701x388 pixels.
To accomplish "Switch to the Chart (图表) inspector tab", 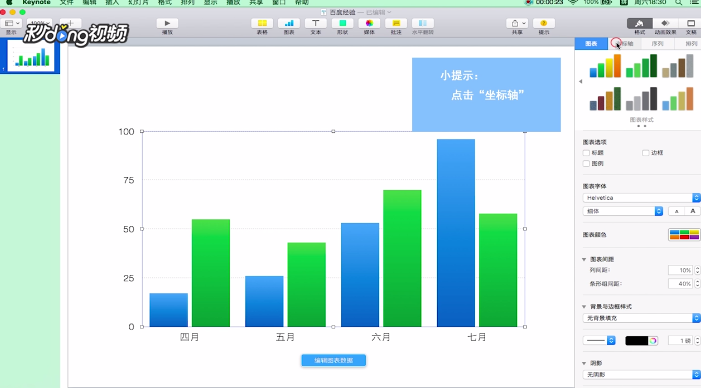I will [591, 43].
